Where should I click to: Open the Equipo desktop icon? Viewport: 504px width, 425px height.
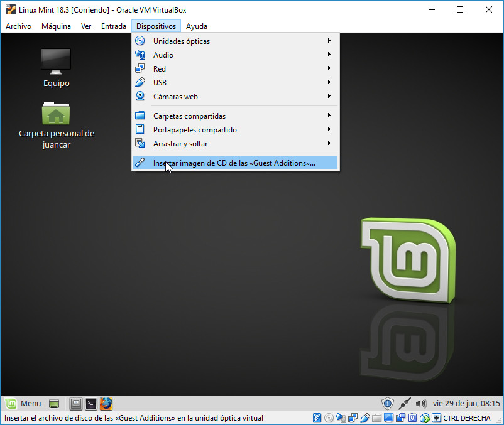pyautogui.click(x=57, y=68)
